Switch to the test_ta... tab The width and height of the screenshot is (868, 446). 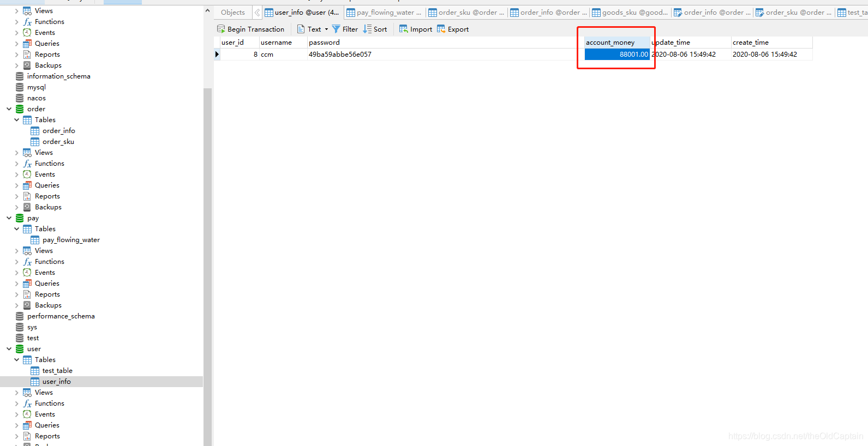pyautogui.click(x=852, y=13)
